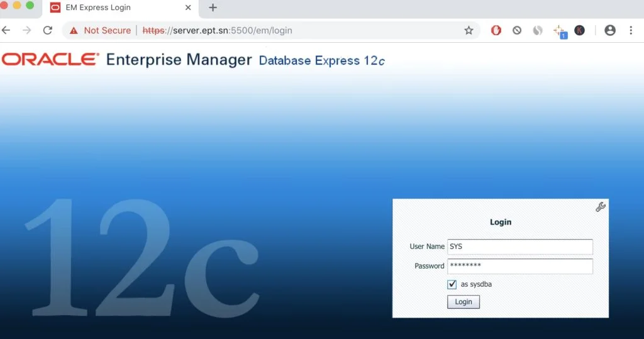This screenshot has height=339, width=644.
Task: Toggle the 'as sysdba' checkbox
Action: (452, 284)
